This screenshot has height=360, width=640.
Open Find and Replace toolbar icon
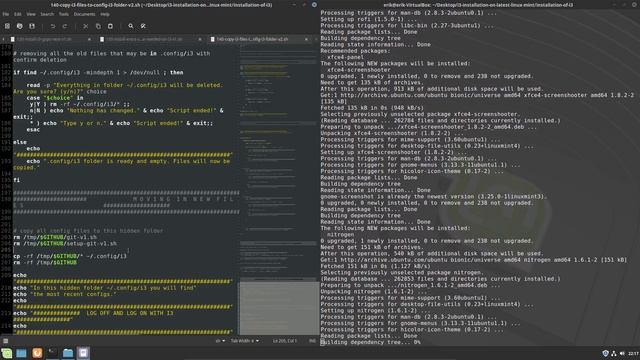pyautogui.click(x=143, y=26)
